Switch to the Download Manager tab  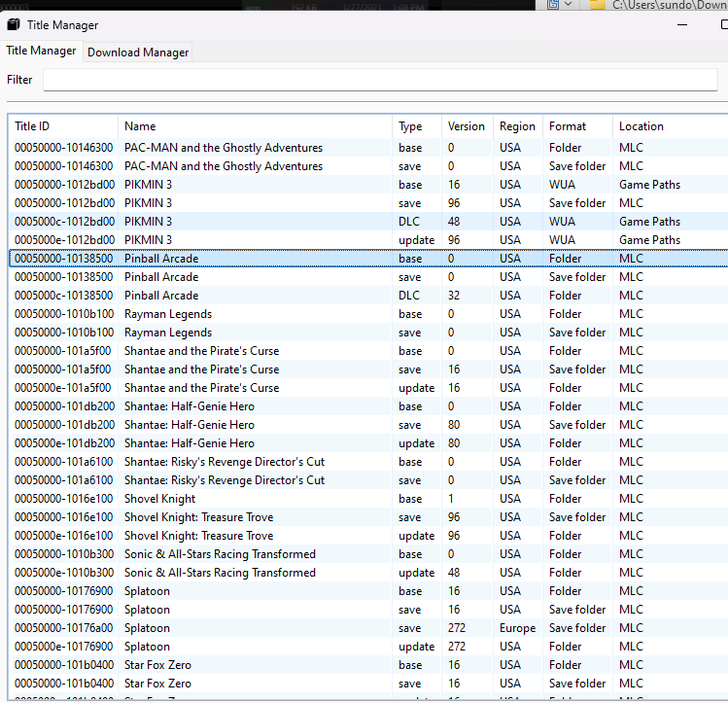pos(138,52)
